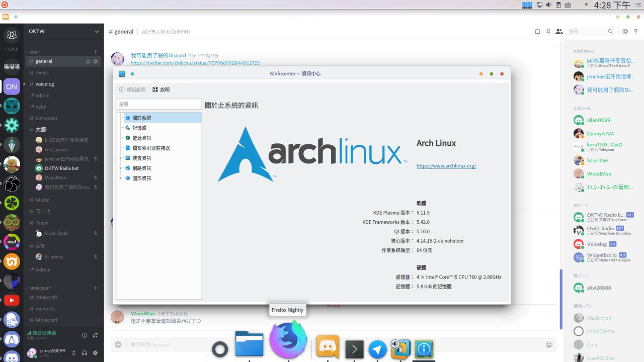Open the application launcher circle in dock

tap(220, 349)
